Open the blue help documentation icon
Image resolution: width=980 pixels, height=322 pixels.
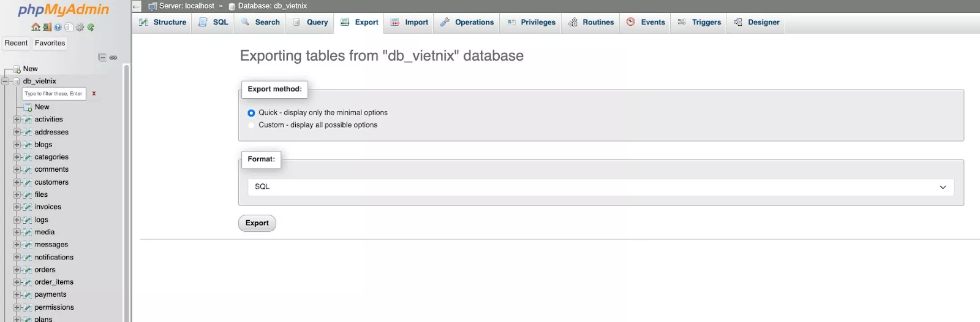click(x=58, y=28)
